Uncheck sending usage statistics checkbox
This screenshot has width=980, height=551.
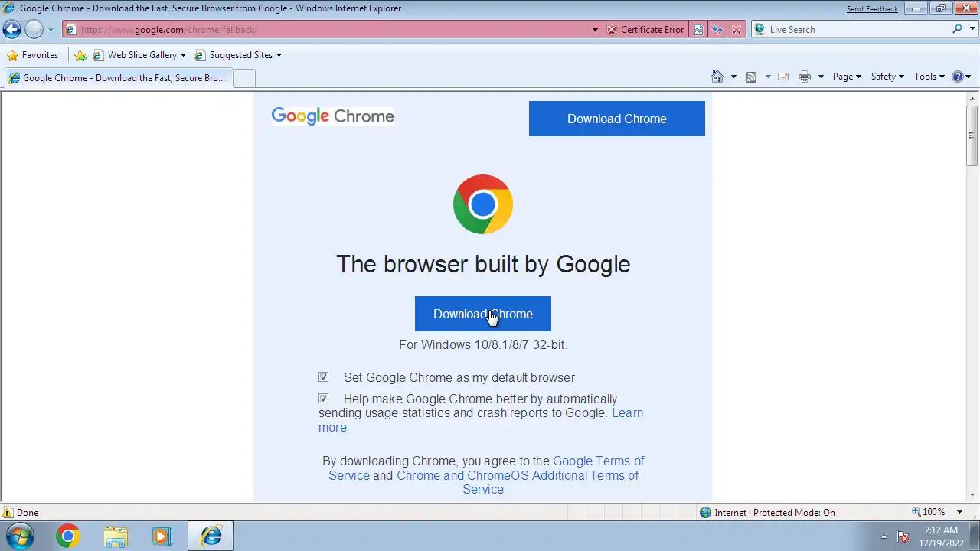[323, 399]
